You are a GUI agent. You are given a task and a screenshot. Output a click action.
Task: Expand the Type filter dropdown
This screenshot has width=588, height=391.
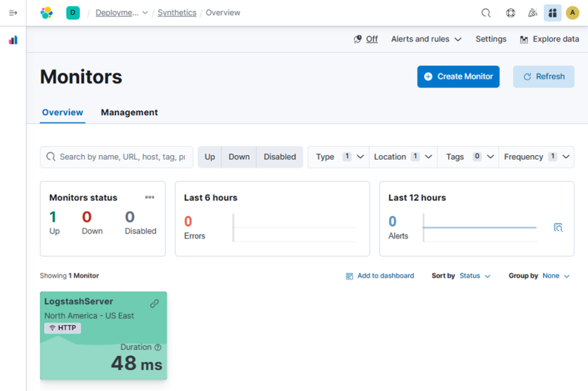(339, 157)
